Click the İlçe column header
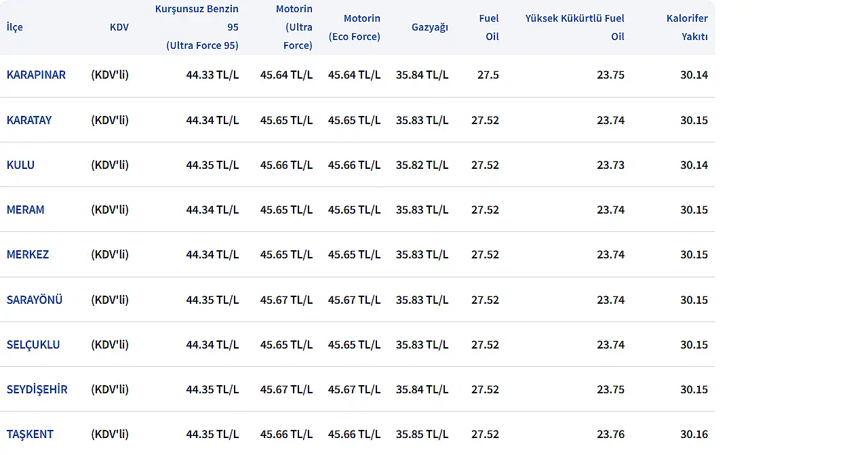868x455 pixels. 15,27
